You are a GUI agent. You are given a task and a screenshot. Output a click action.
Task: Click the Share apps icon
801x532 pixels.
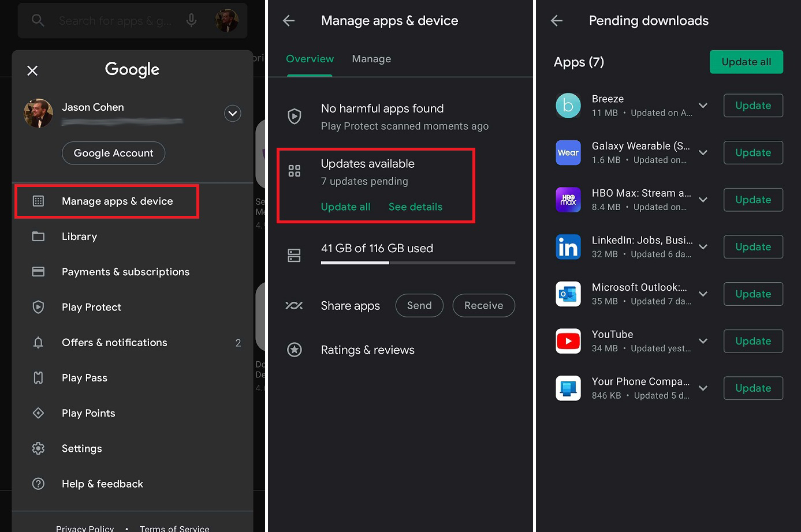tap(294, 305)
